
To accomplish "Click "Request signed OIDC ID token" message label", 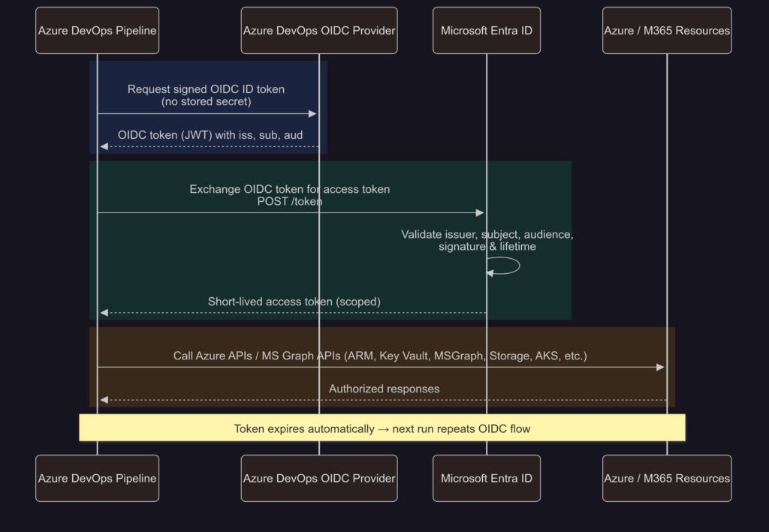I will click(206, 89).
